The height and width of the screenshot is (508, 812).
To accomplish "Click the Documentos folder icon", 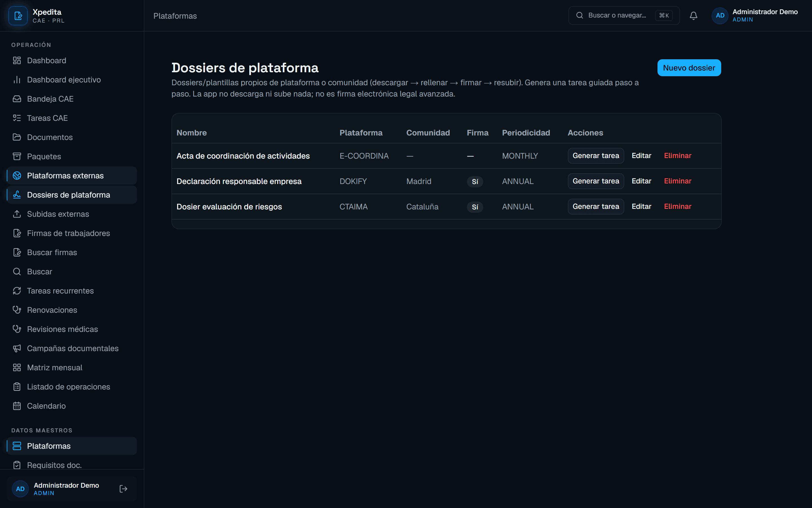I will pos(17,137).
